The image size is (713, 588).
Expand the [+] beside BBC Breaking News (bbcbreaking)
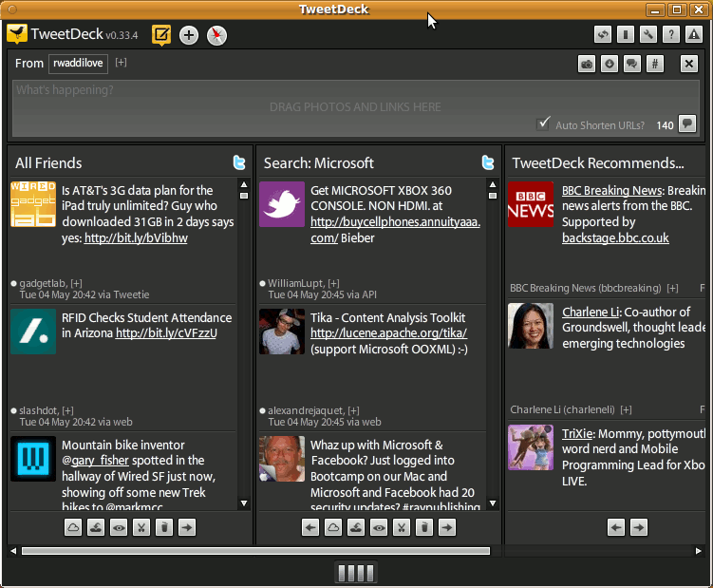(x=672, y=288)
